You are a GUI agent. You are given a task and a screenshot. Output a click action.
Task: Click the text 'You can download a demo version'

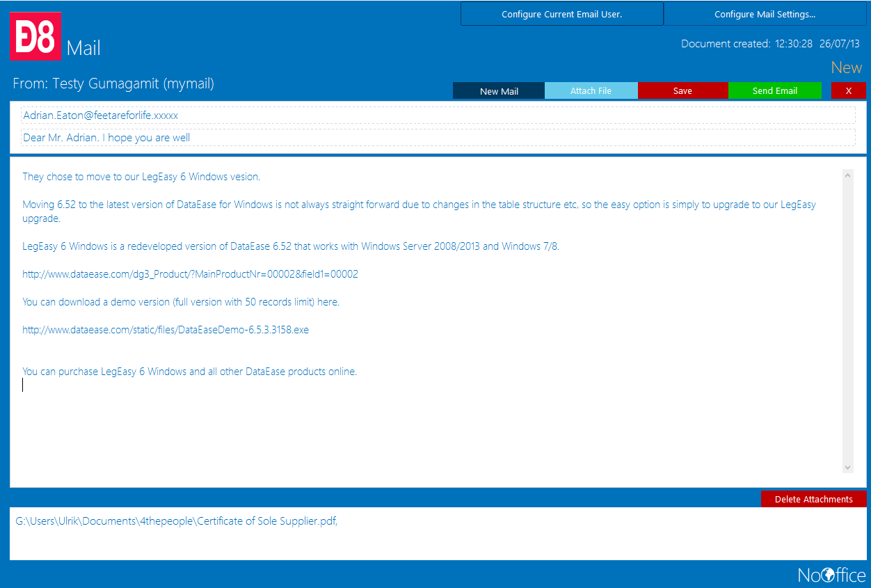click(181, 302)
